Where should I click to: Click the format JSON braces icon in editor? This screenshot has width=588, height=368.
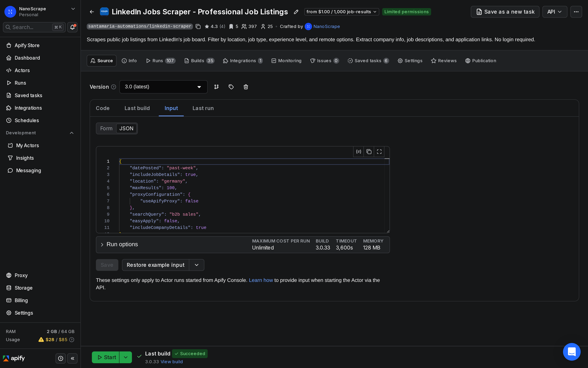pos(359,152)
